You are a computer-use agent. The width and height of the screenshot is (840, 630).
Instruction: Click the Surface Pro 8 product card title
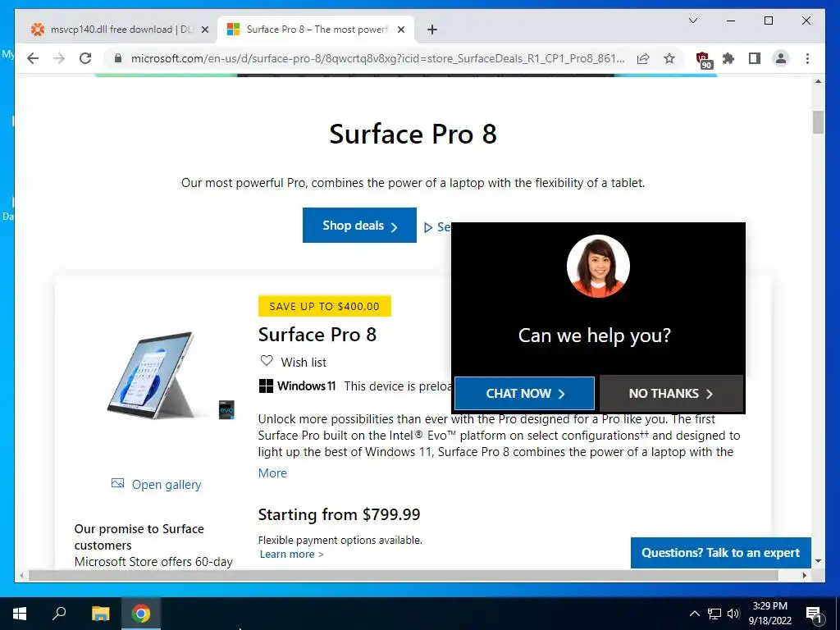(317, 335)
